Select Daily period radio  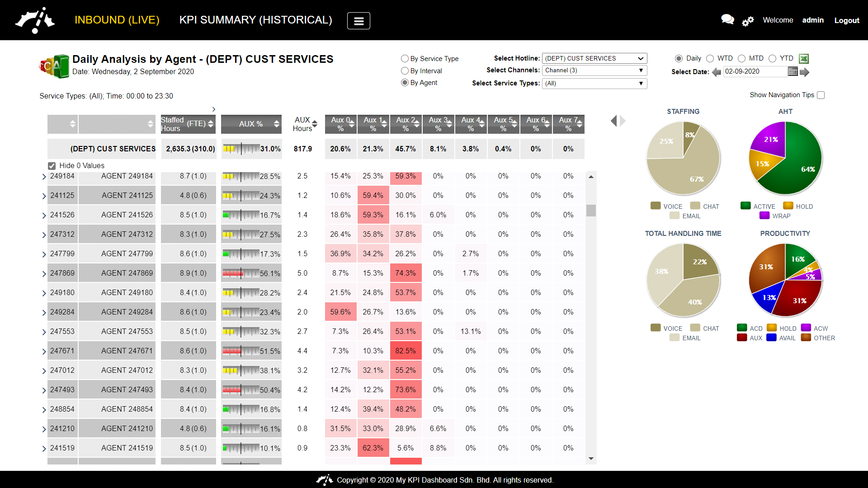[679, 58]
